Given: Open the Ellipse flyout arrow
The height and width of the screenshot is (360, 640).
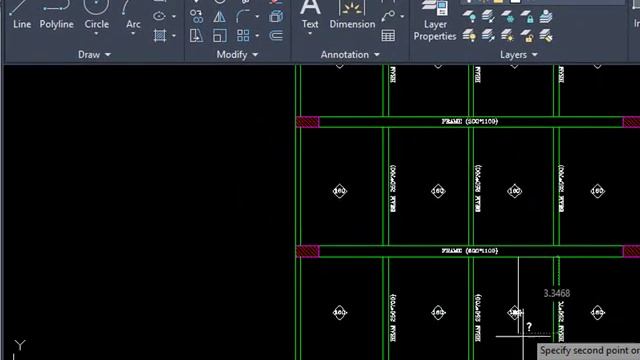Looking at the screenshot, I should (x=174, y=17).
